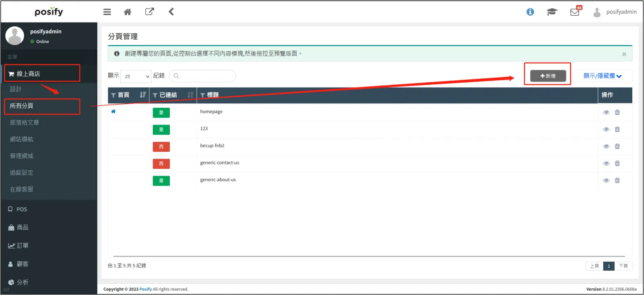The height and width of the screenshot is (295, 644).
Task: Open the blue info icon in header
Action: [x=530, y=12]
